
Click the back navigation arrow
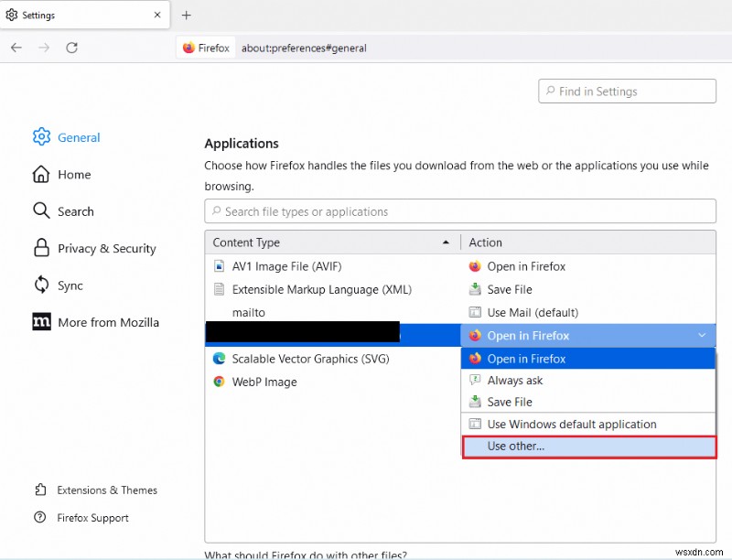click(16, 48)
